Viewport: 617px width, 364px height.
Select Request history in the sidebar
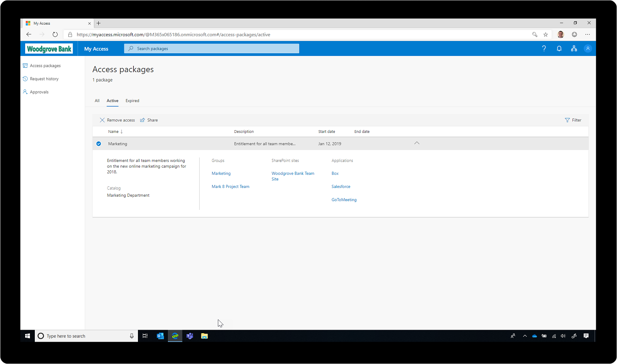44,78
